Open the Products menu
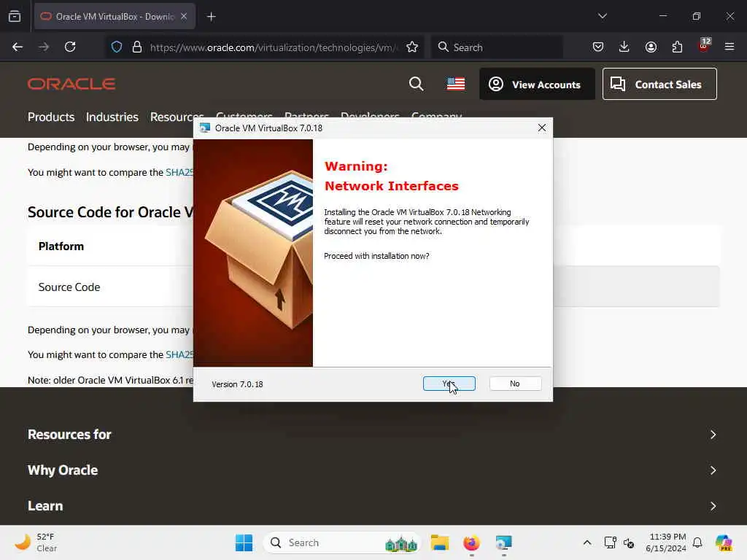 point(51,117)
